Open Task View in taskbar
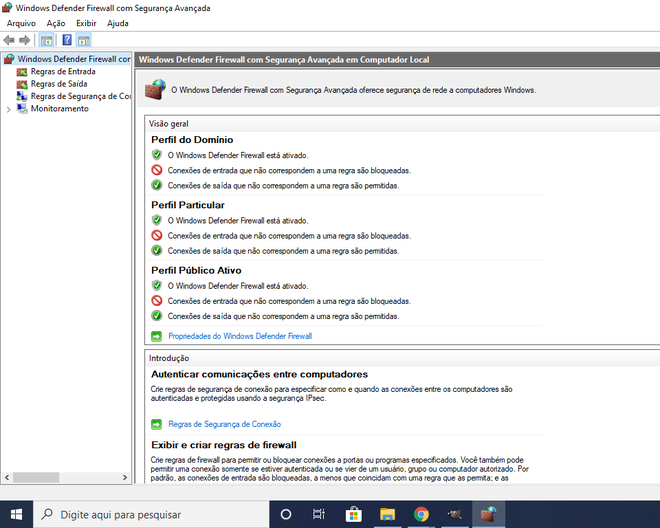Screen dimensions: 660x528 tap(319, 514)
